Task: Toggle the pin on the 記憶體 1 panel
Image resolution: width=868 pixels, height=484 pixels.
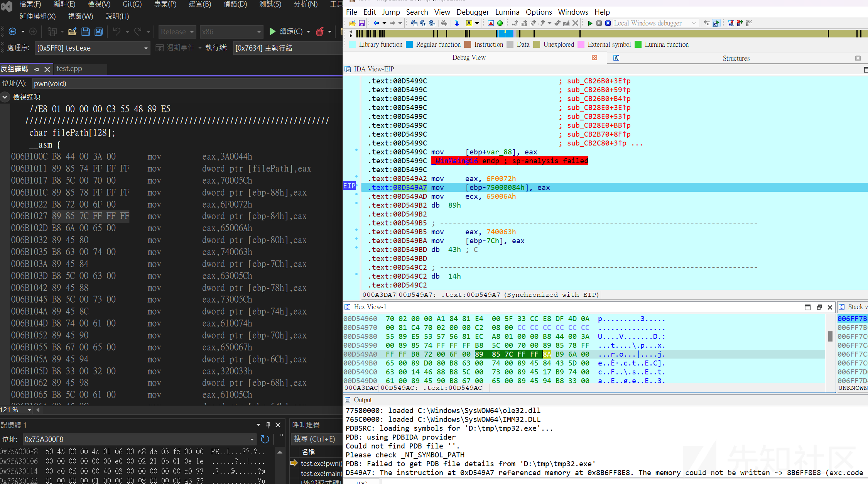Action: tap(268, 425)
